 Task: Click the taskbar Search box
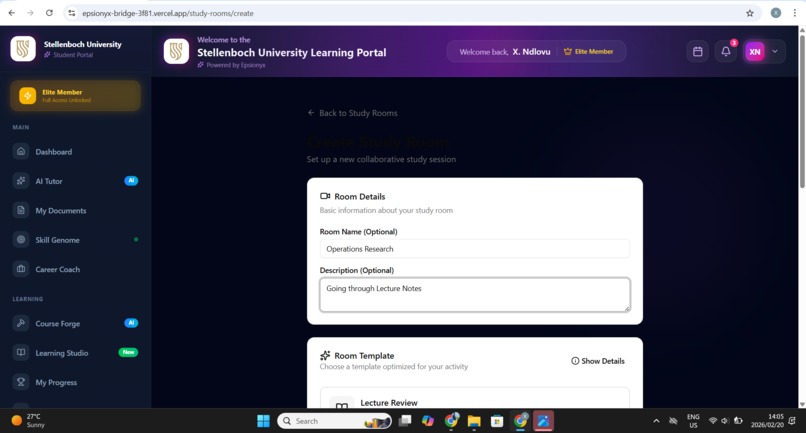[x=335, y=421]
